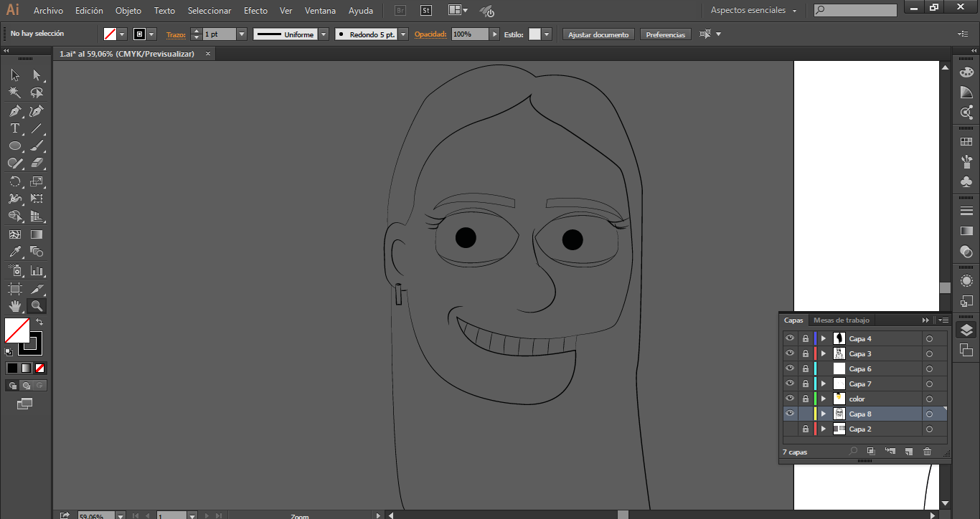
Task: Delete layer using the trash icon
Action: pyautogui.click(x=927, y=452)
